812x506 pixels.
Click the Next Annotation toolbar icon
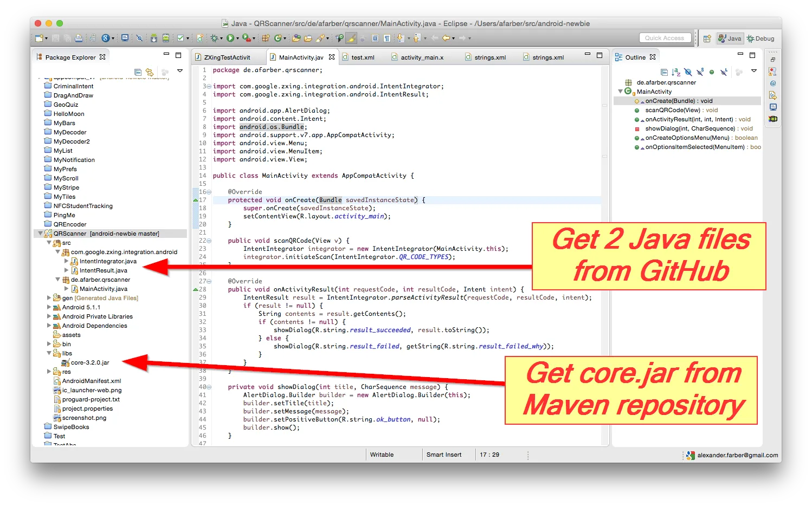click(401, 38)
